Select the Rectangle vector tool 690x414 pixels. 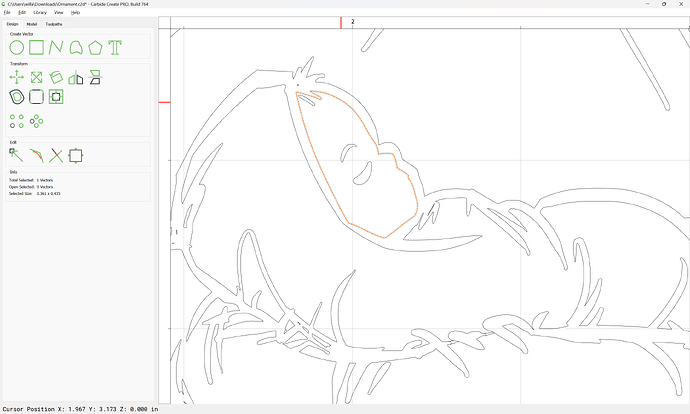[x=37, y=48]
